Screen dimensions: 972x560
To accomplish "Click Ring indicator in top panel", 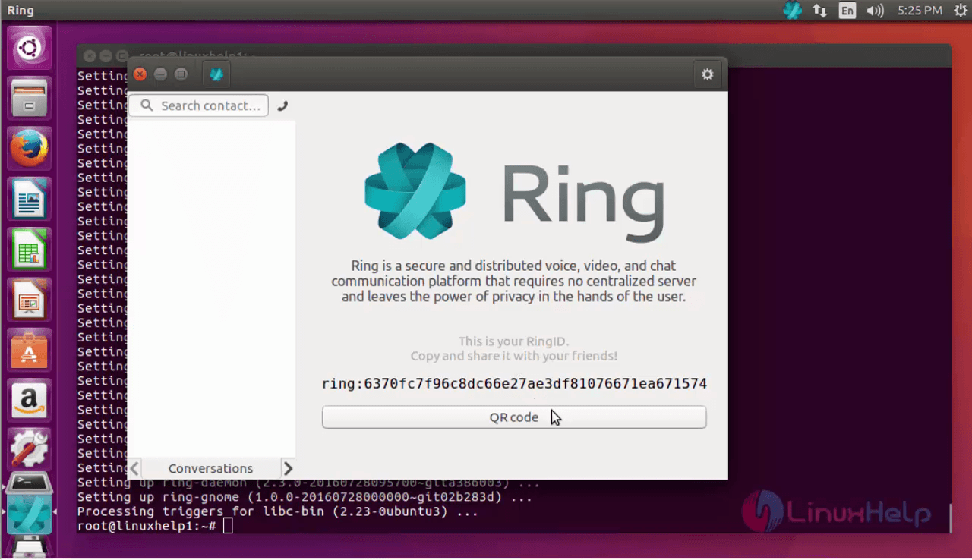I will click(x=792, y=11).
